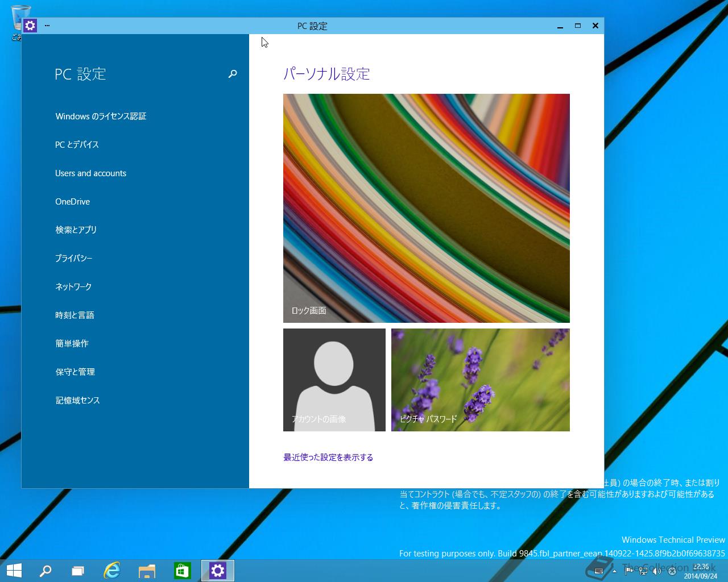
Task: Click 最近使った設定を表示する link
Action: pyautogui.click(x=328, y=458)
